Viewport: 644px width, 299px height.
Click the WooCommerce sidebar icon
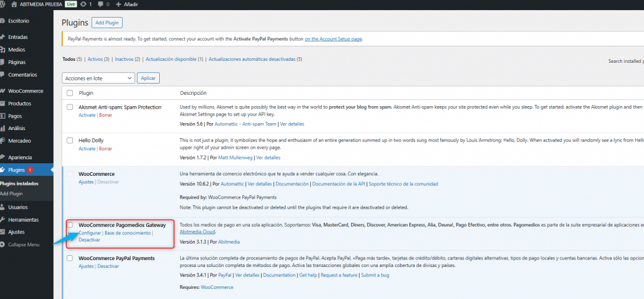3,91
